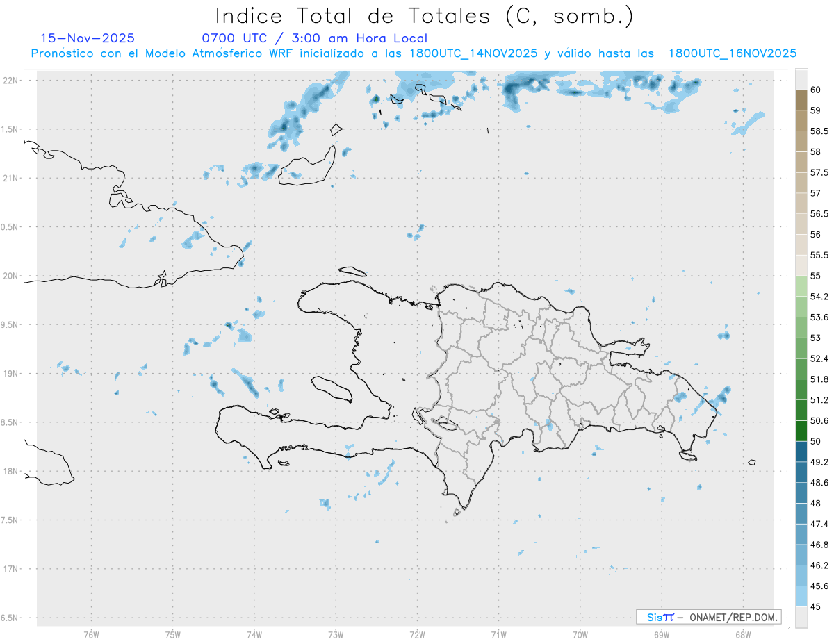Screen dimensions: 834x644
Task: Click the "18N" latitude label
Action: (12, 471)
